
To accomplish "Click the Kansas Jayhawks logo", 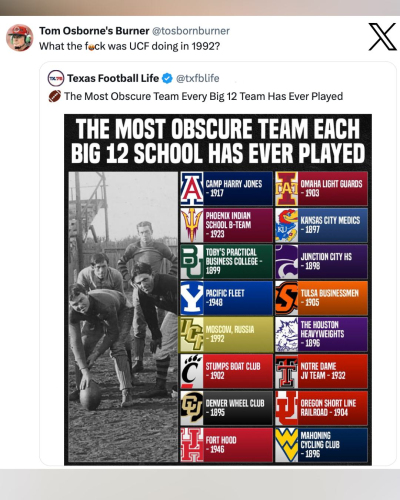I will [x=286, y=225].
